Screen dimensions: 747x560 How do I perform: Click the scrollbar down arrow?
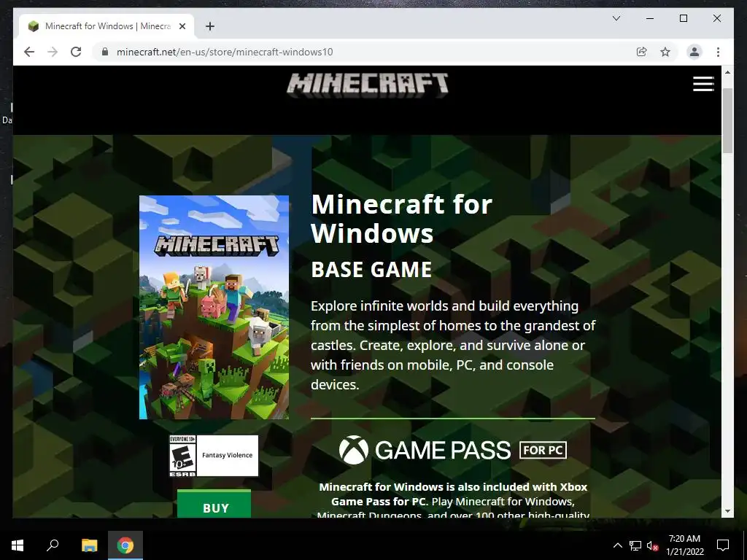727,511
